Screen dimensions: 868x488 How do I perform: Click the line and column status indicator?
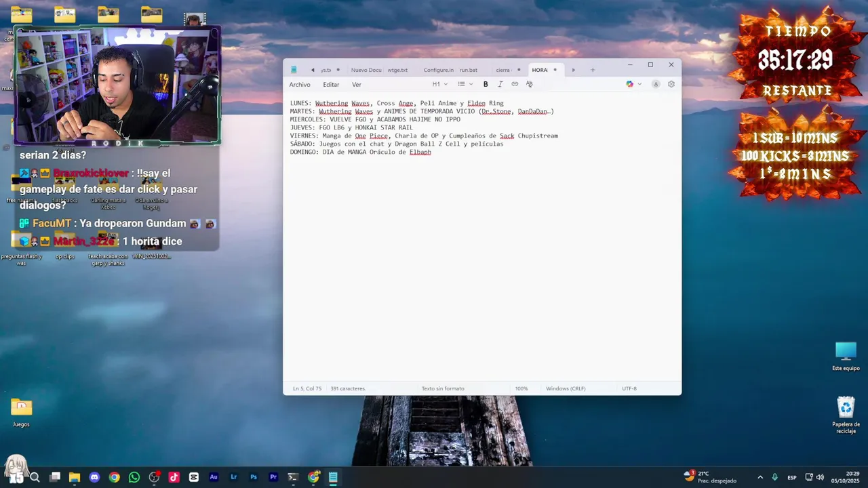tap(307, 388)
